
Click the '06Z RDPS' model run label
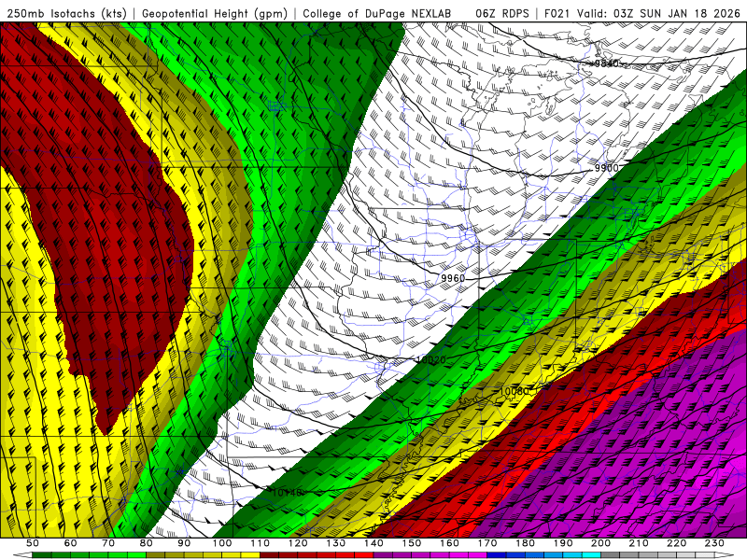pyautogui.click(x=501, y=13)
